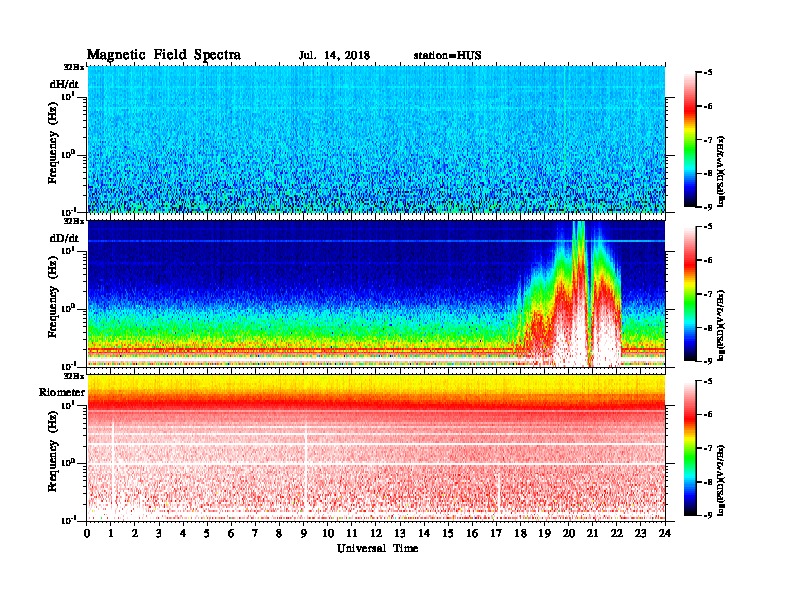Viewport: 792px width, 612px height.
Task: Click hour label 9 on the Universal Time axis
Action: click(304, 534)
